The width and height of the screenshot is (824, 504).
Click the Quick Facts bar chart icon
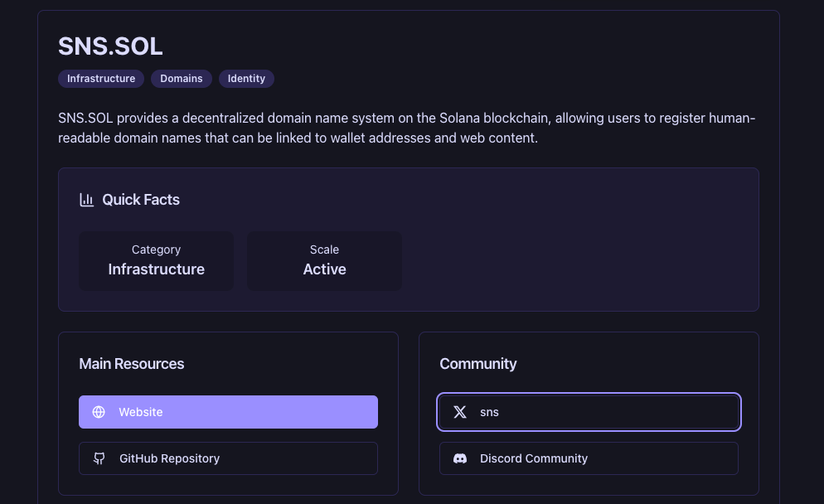(x=86, y=200)
